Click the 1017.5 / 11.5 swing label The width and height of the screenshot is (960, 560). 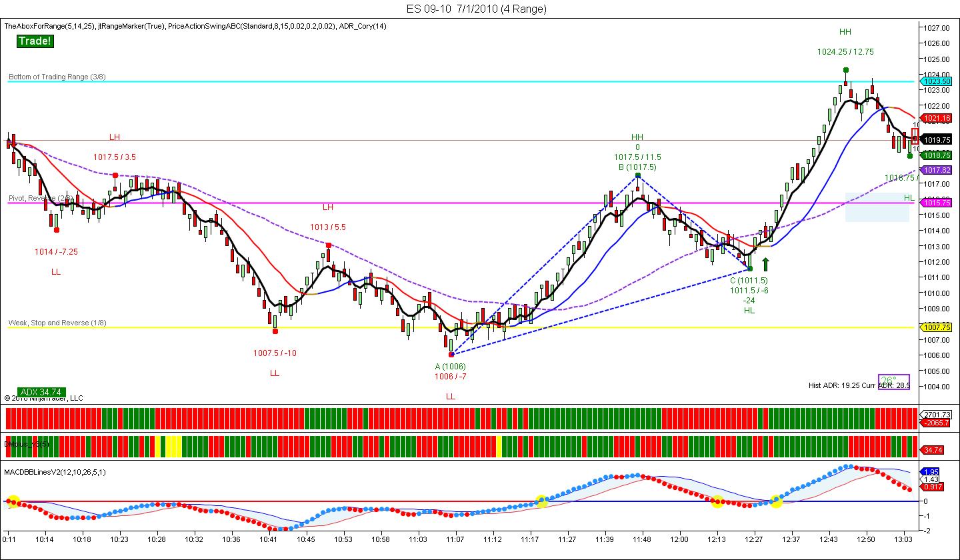click(x=637, y=157)
